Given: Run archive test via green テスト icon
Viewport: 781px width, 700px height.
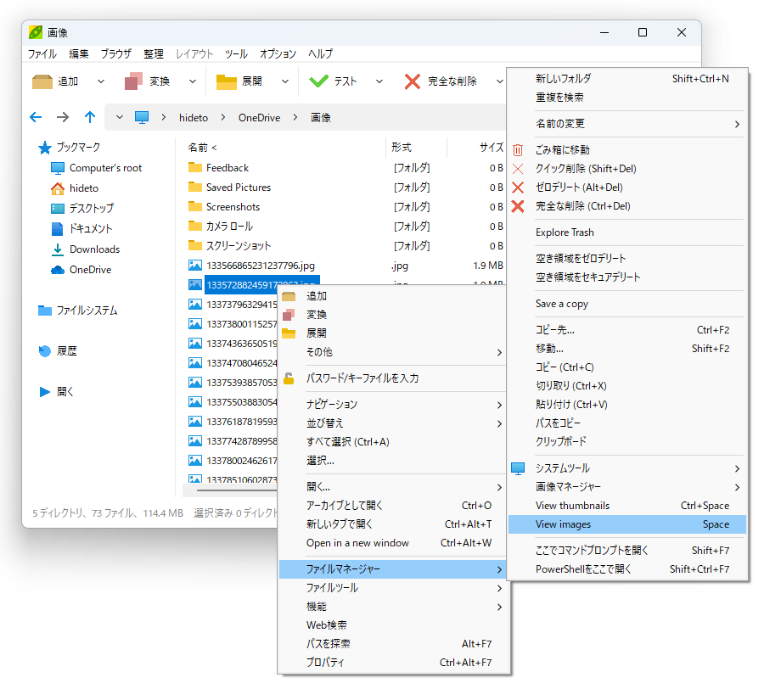Looking at the screenshot, I should 317,81.
